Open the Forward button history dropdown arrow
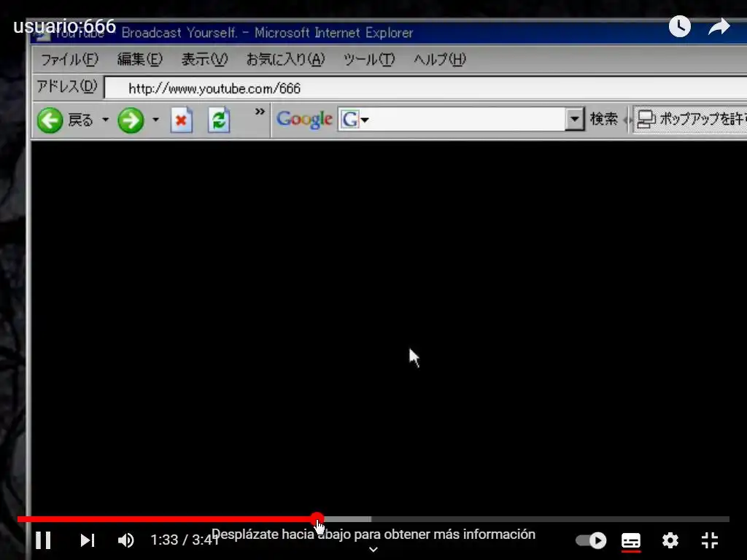Screen dimensions: 747x560 (156, 120)
